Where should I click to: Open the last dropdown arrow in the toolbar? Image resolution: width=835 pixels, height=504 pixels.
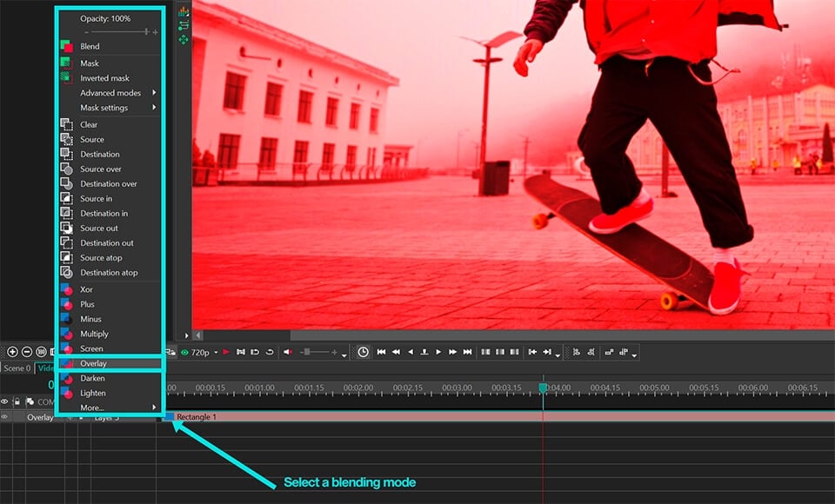click(x=634, y=355)
